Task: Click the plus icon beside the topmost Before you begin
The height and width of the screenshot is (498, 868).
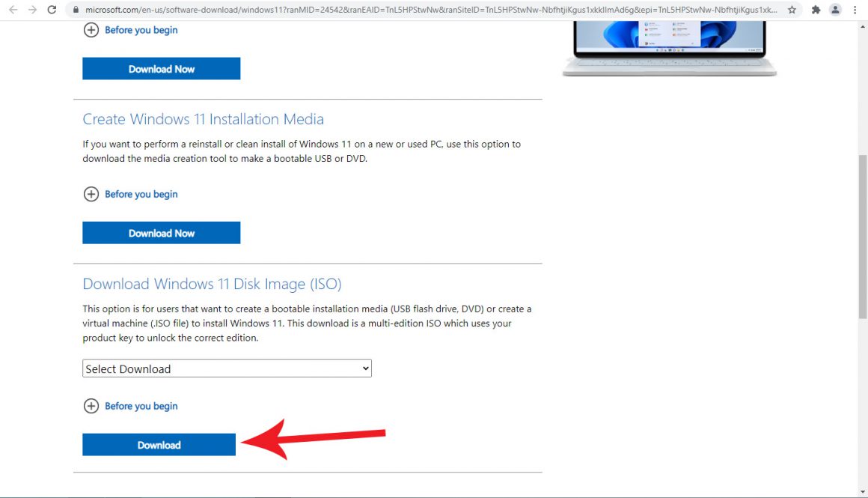Action: click(91, 30)
